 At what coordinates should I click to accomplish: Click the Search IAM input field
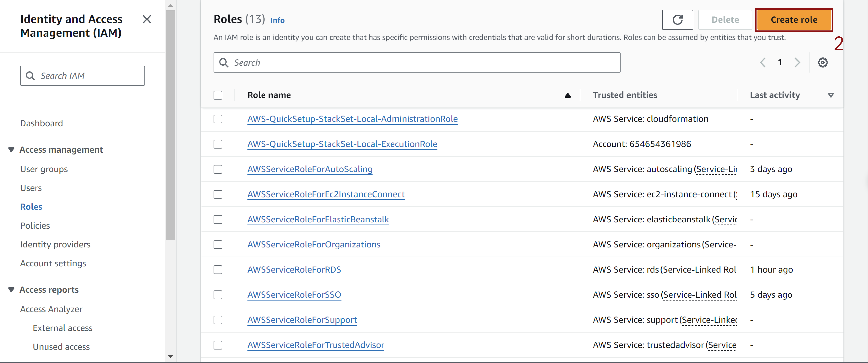pos(83,76)
